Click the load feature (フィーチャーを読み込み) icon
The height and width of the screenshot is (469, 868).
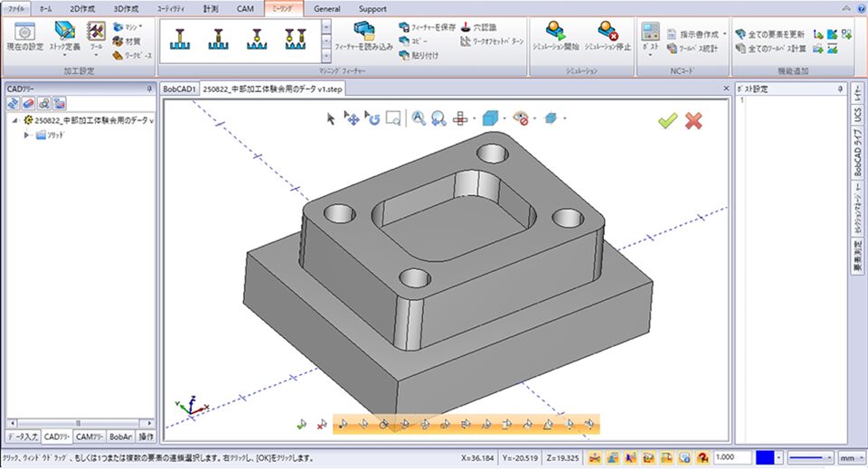tap(363, 31)
